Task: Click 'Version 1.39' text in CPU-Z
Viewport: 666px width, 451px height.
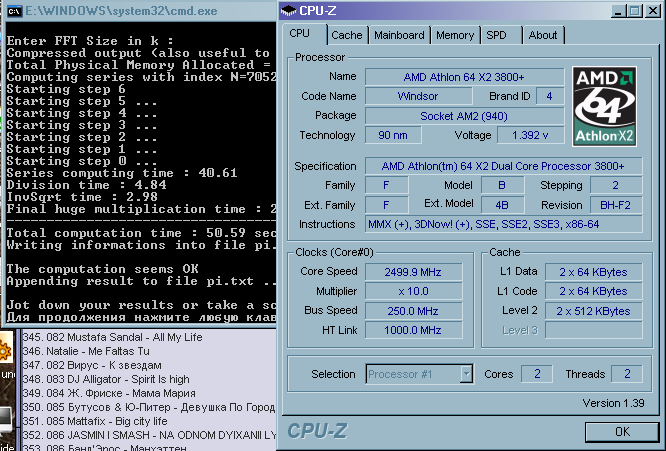Action: (613, 403)
